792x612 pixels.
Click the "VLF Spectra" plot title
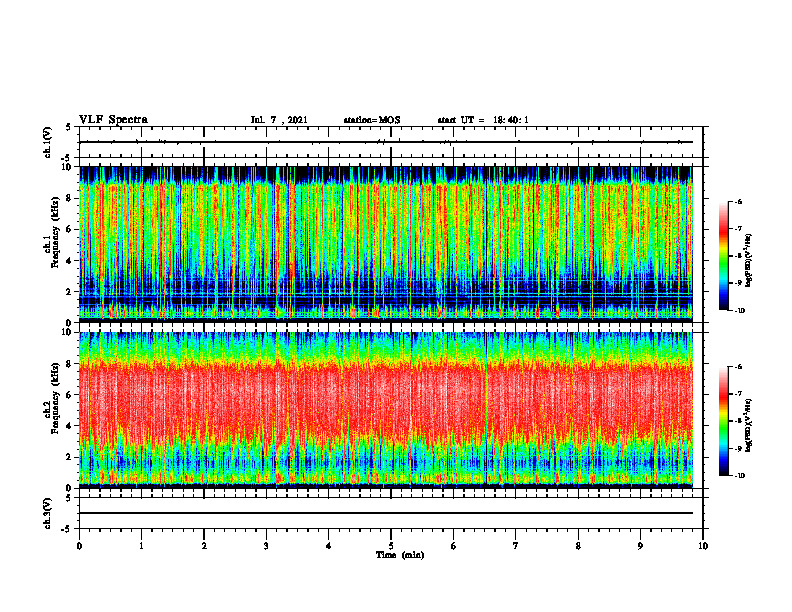pyautogui.click(x=113, y=120)
